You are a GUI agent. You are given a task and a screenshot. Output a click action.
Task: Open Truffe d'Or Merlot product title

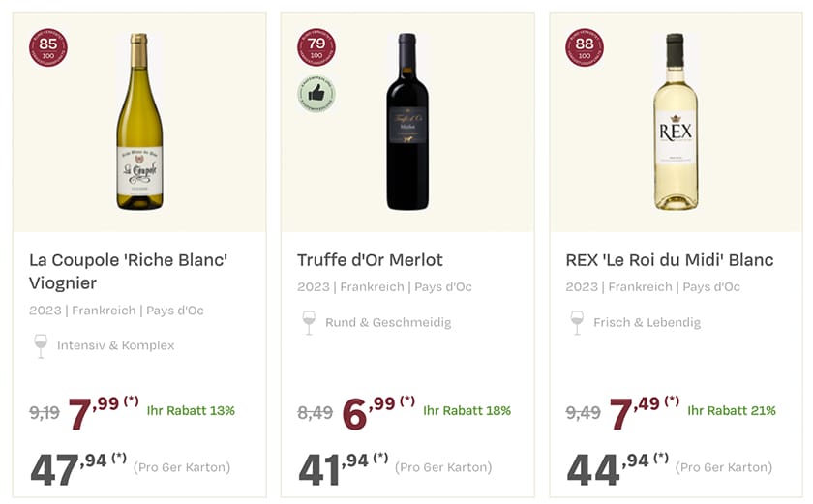(x=370, y=260)
